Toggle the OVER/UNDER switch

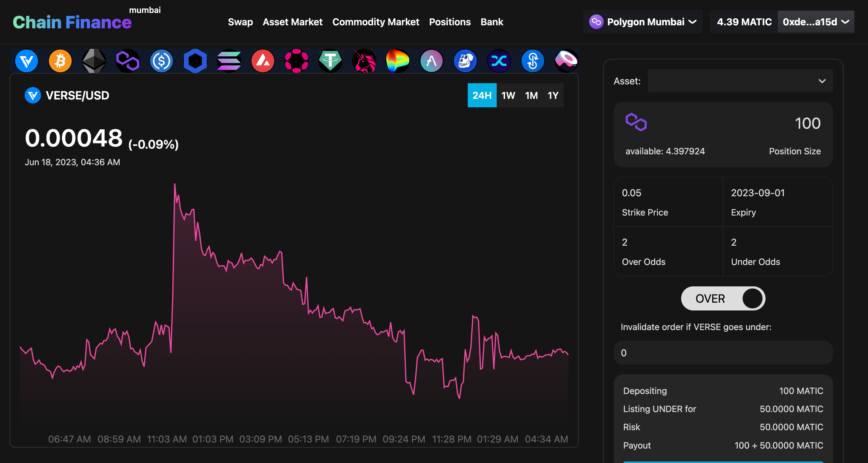[723, 298]
